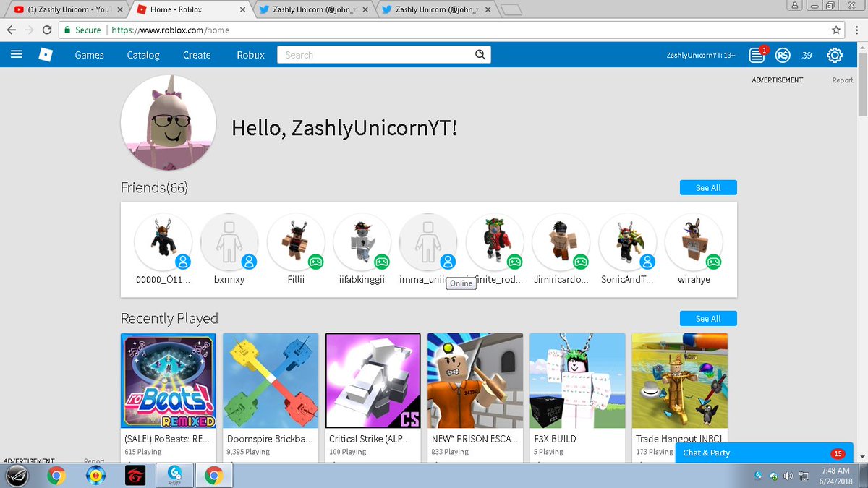Screen dimensions: 868x488
Task: Open the F3X BUILD game thumbnail
Action: 577,380
